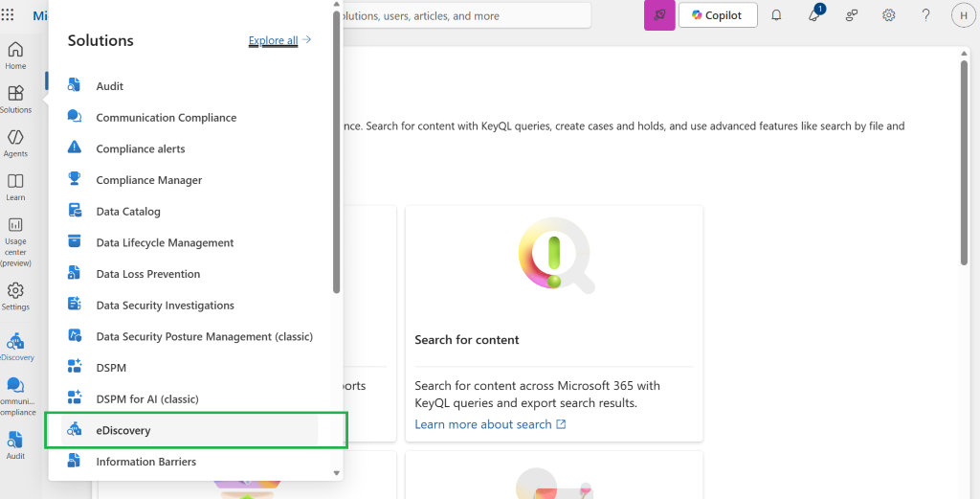Select Compliance Manager in the Solutions list
Viewport: 980px width, 499px height.
point(148,180)
